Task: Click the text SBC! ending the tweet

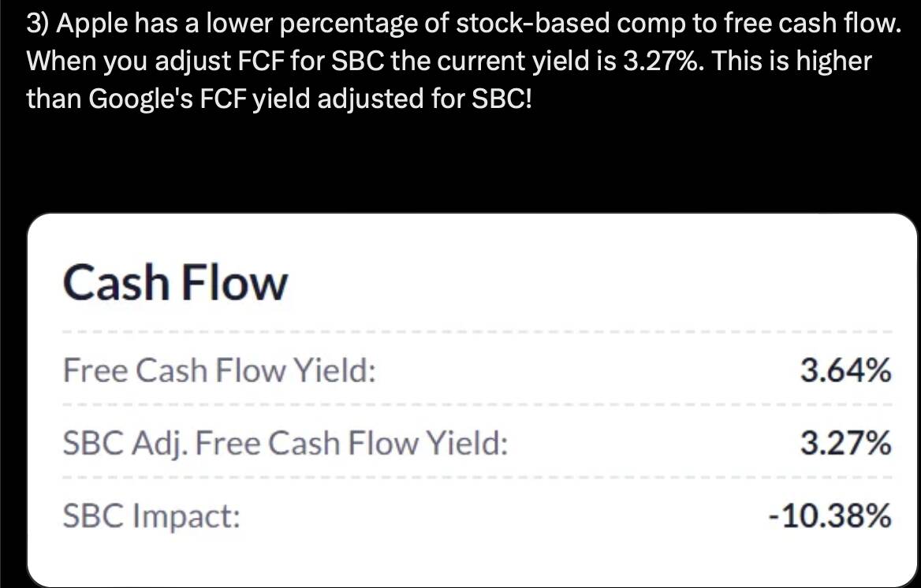Action: pos(502,98)
